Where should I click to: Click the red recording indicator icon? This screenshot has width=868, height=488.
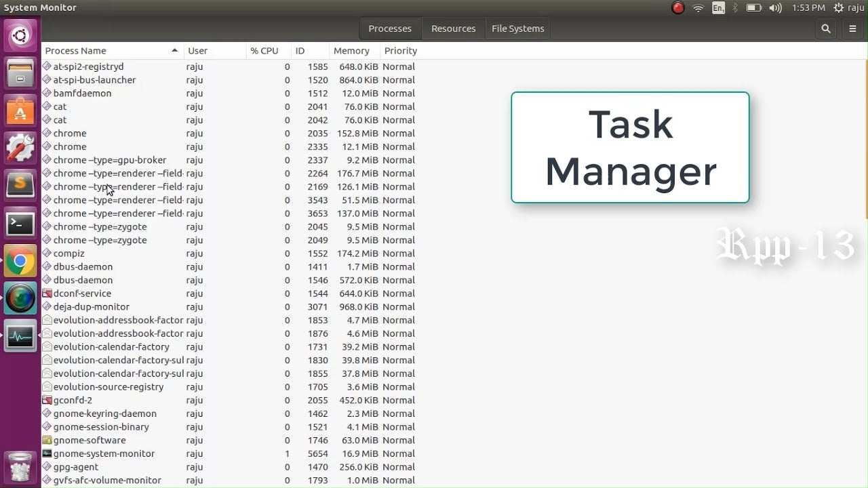point(677,7)
